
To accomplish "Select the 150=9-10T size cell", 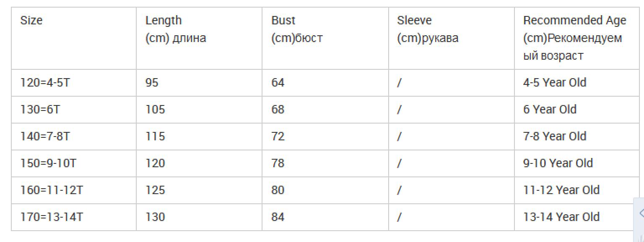I will click(73, 163).
